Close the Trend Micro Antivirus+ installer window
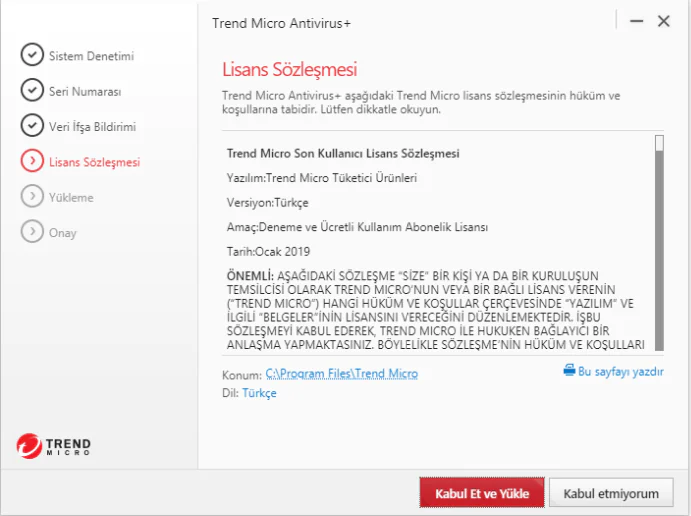Viewport: 691px width, 516px height. pos(663,21)
